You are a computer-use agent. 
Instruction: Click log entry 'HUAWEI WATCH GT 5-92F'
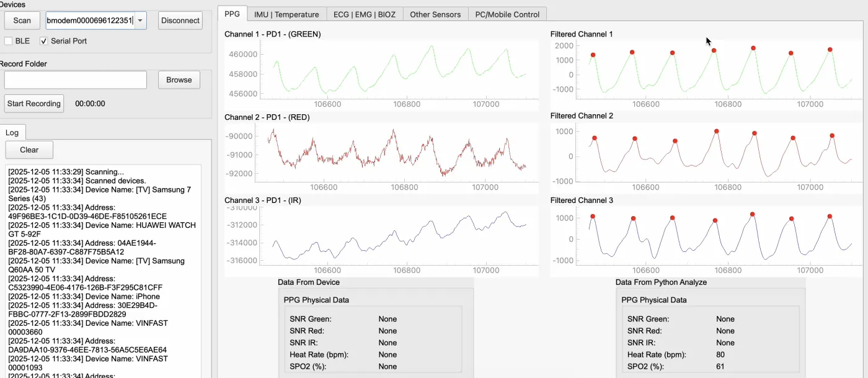tap(102, 230)
